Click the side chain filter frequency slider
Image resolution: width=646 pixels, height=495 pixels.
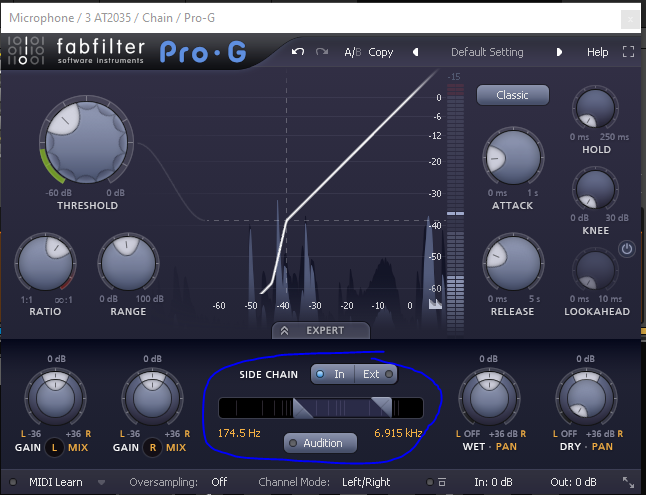tap(321, 407)
